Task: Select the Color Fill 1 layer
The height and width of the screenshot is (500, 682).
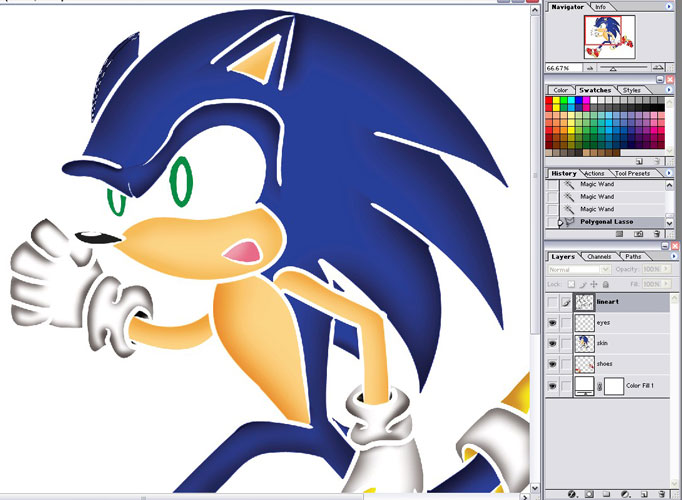Action: (608, 386)
